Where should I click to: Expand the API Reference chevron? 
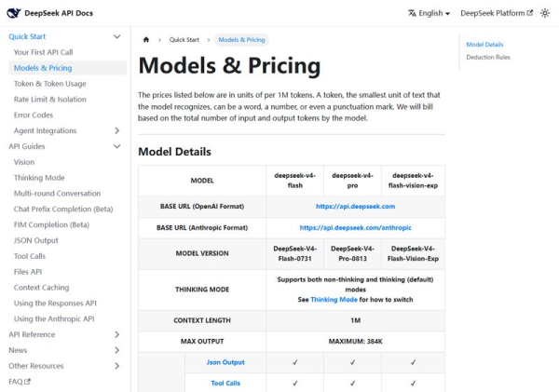tap(117, 334)
